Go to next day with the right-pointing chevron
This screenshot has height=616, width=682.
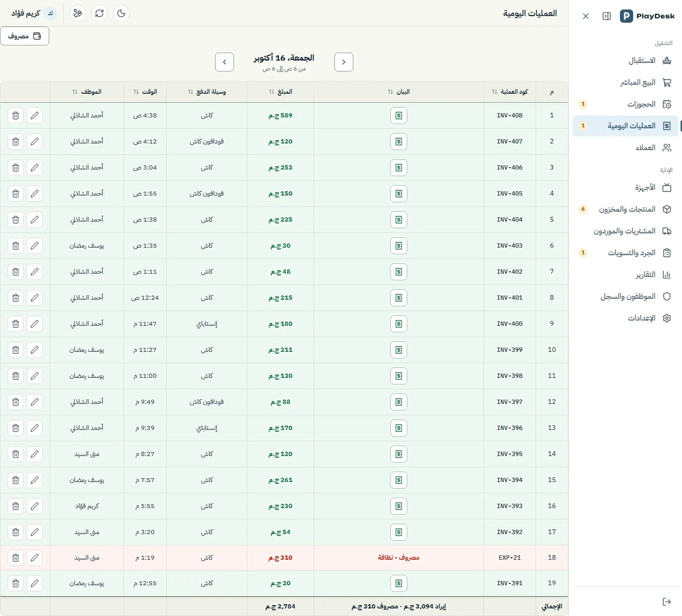344,62
